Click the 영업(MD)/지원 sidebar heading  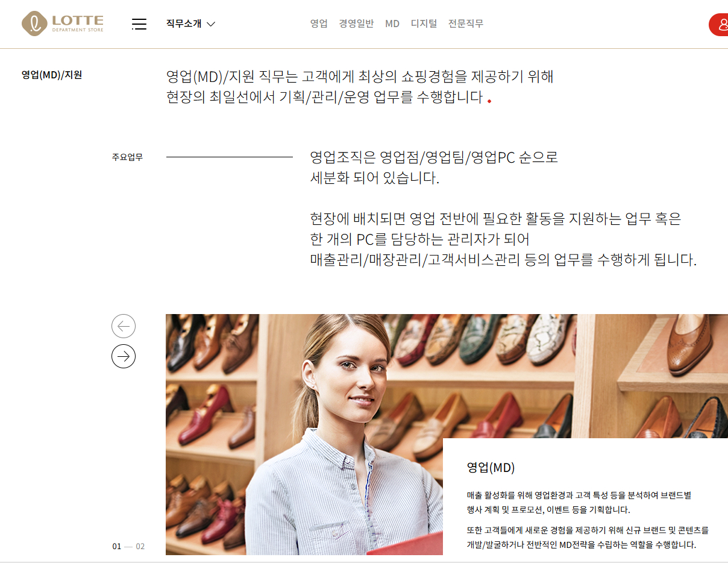tap(52, 75)
